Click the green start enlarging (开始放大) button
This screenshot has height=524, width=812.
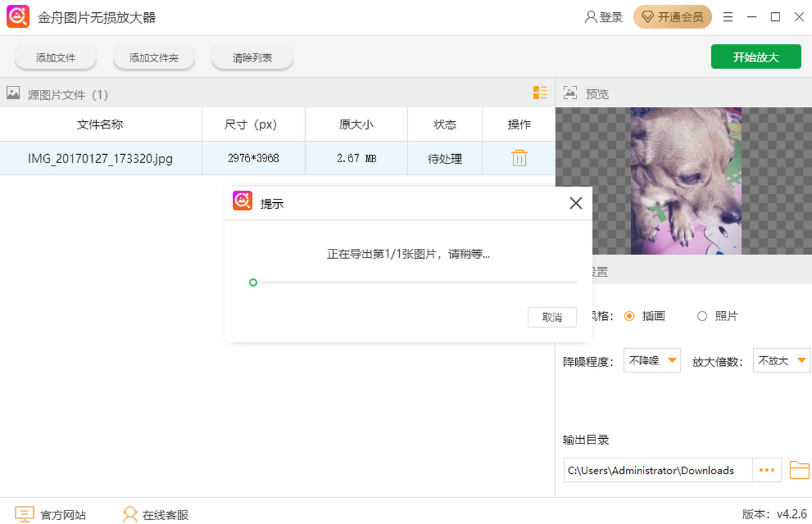(x=756, y=57)
